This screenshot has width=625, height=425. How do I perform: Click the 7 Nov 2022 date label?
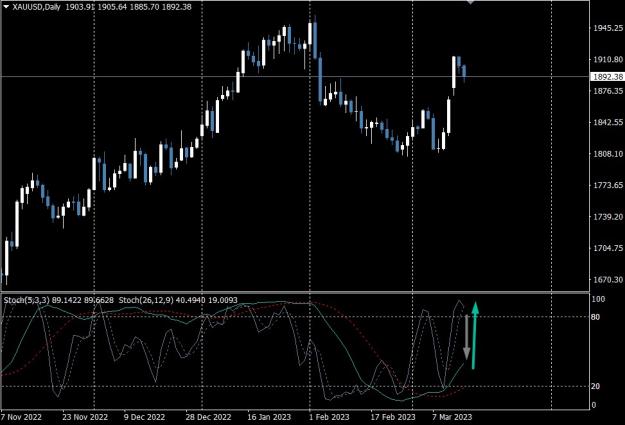point(21,417)
